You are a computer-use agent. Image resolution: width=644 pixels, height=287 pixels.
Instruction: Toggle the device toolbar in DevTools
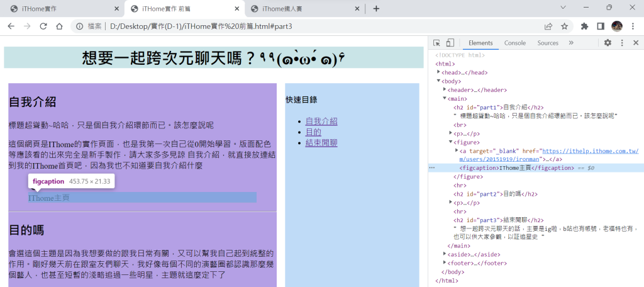point(450,43)
